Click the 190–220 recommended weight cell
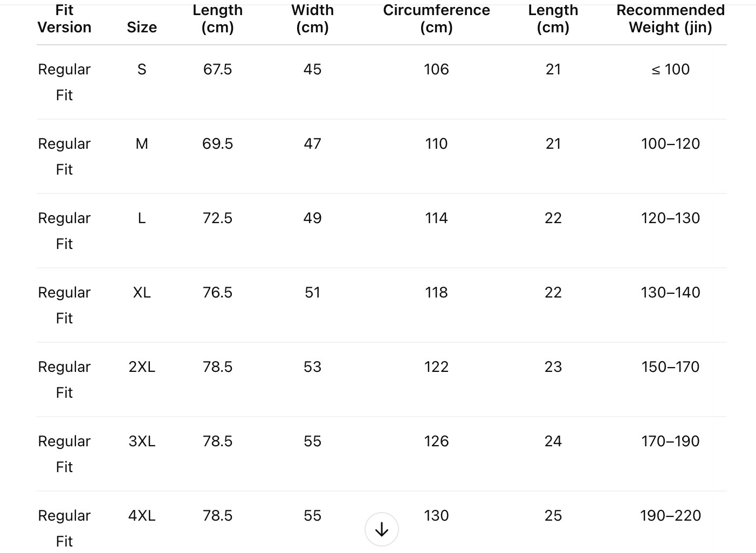This screenshot has width=756, height=553. [670, 515]
